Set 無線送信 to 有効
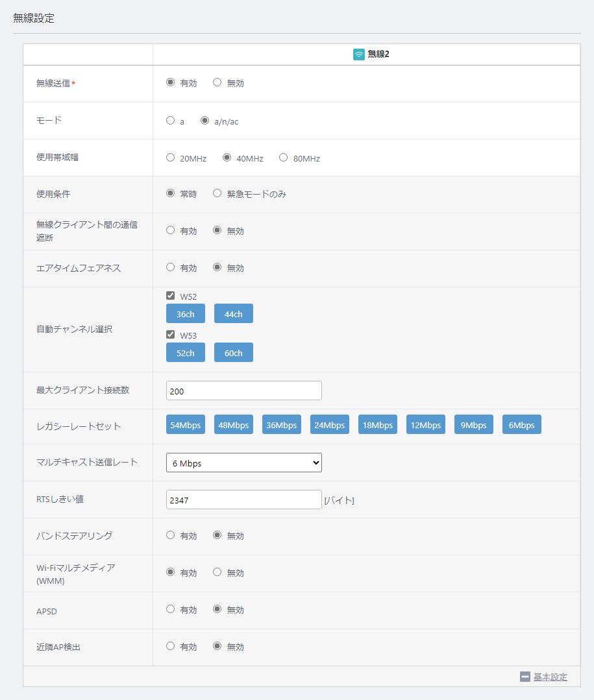The height and width of the screenshot is (700, 594). (x=170, y=82)
